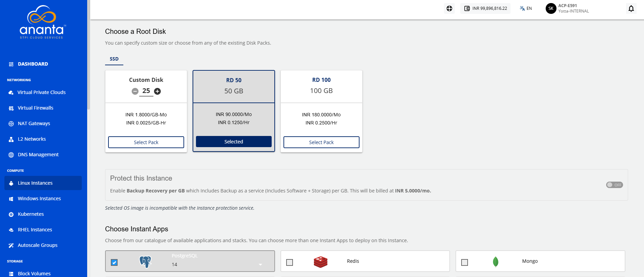The height and width of the screenshot is (277, 644).
Task: Click the DNS Management globe icon
Action: (x=11, y=155)
